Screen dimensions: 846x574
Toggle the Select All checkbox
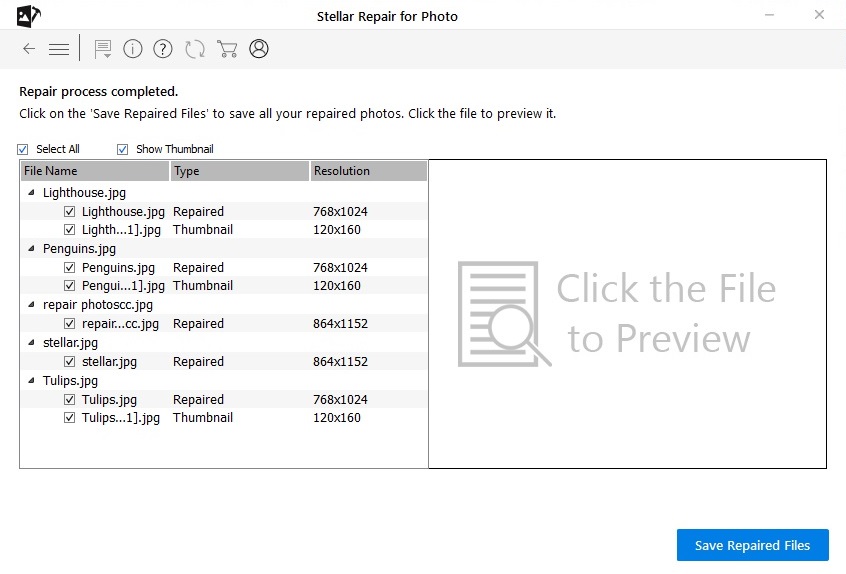[x=23, y=149]
